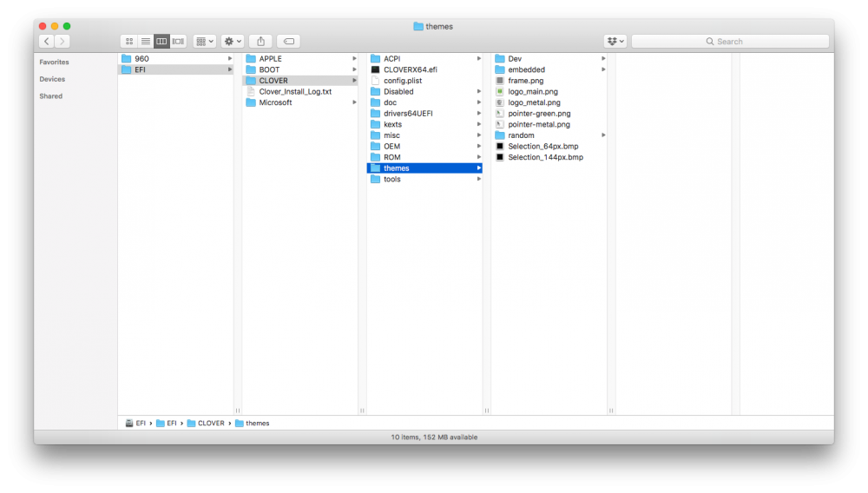Select Clover_Install_Log.txt file
The image size is (868, 493).
coord(300,91)
